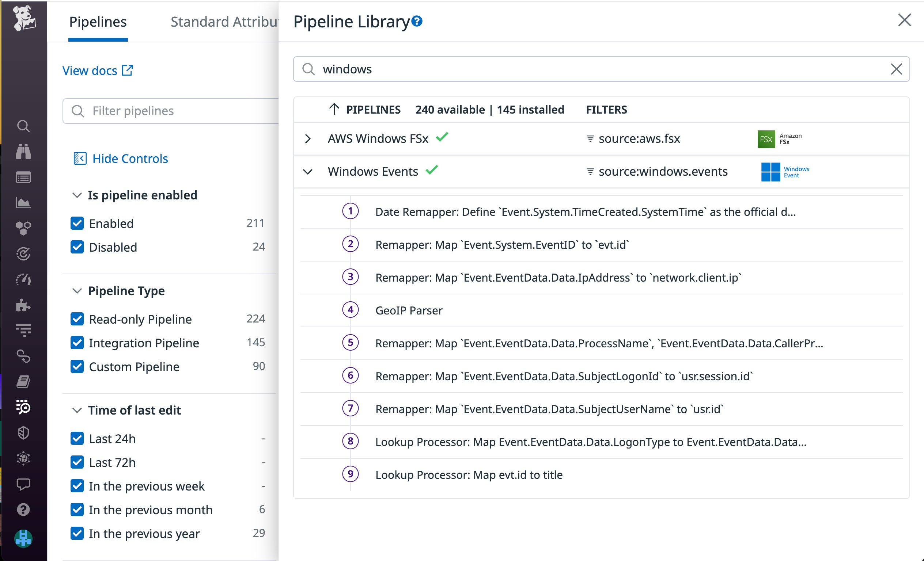
Task: Uncheck the Disabled pipelines filter
Action: click(x=77, y=247)
